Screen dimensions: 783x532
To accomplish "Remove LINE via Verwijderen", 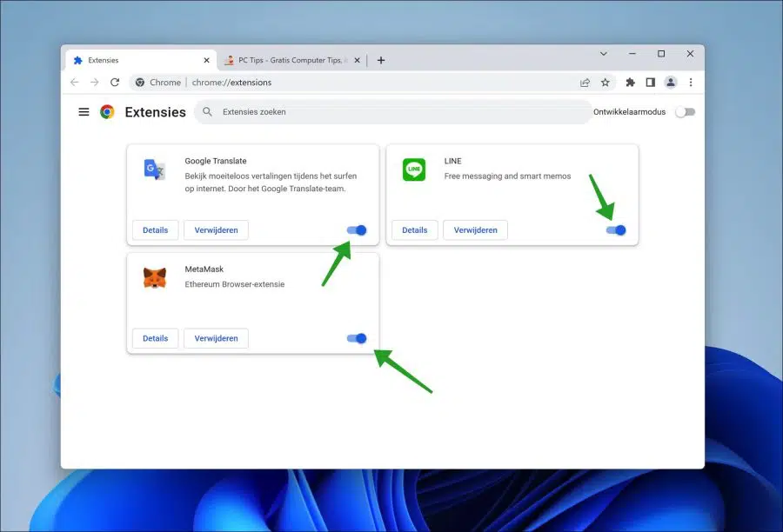I will click(475, 230).
